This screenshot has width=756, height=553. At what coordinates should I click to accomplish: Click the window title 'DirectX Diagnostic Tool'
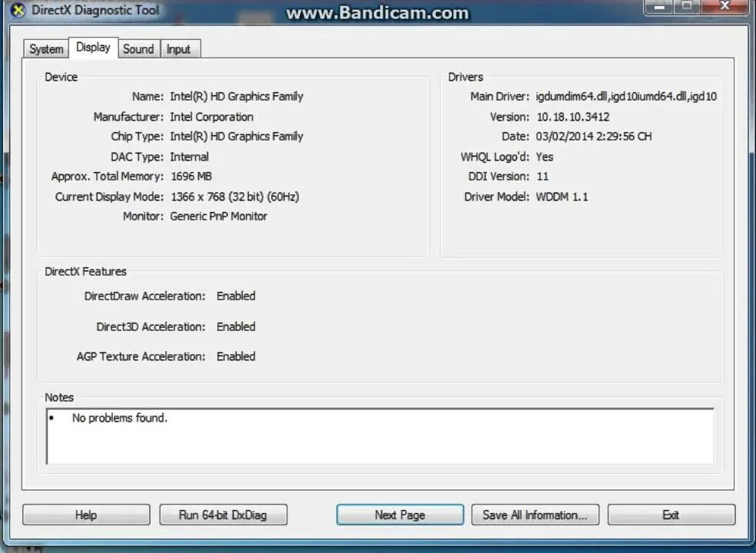(x=95, y=10)
